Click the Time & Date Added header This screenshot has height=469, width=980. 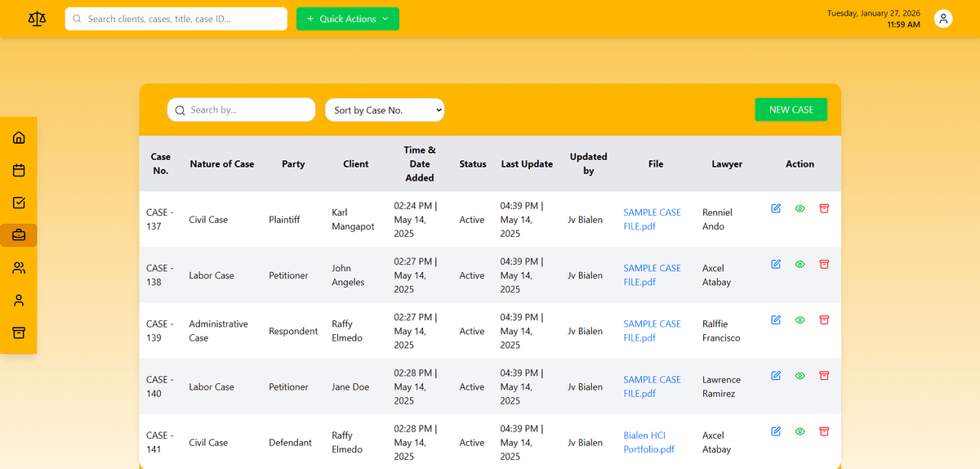pyautogui.click(x=420, y=163)
